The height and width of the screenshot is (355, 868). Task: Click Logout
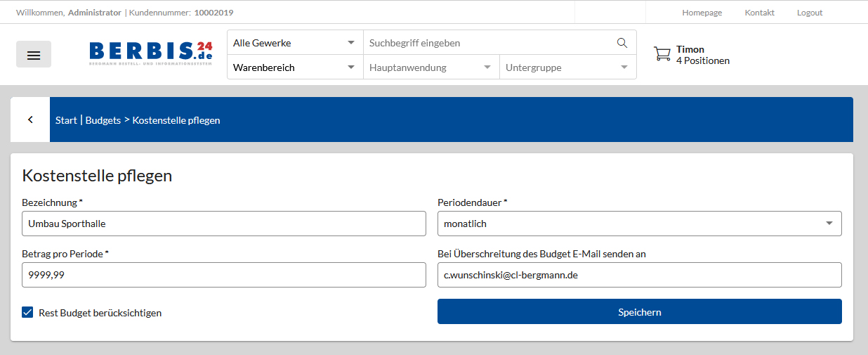810,13
